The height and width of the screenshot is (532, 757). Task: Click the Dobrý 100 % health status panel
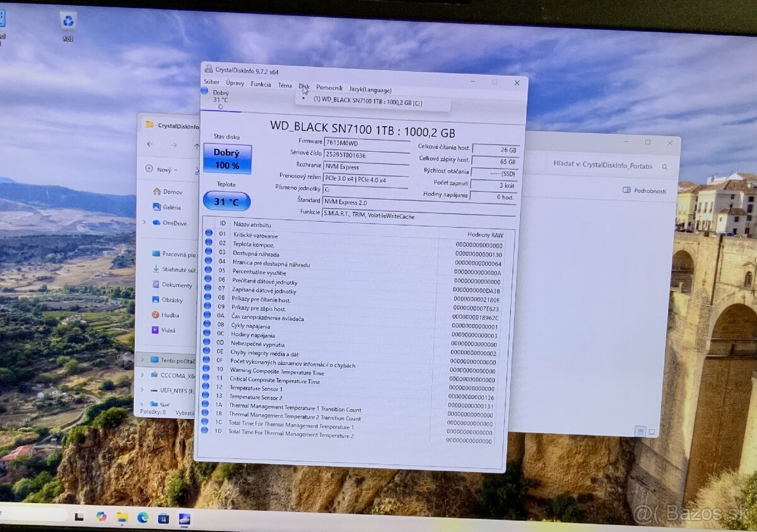tap(226, 157)
